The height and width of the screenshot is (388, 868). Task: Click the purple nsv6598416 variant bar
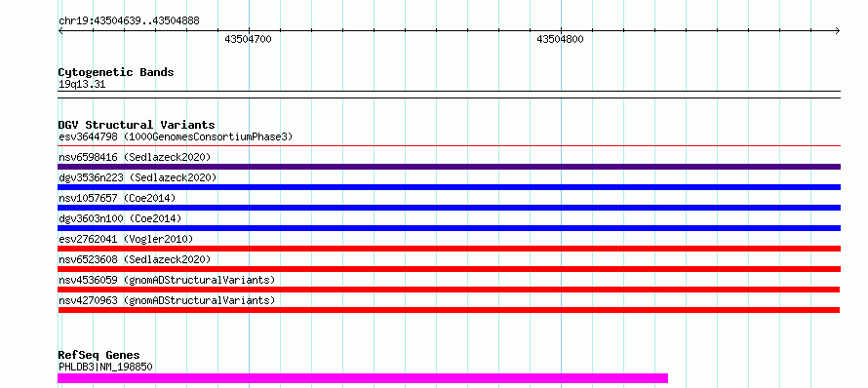click(449, 167)
